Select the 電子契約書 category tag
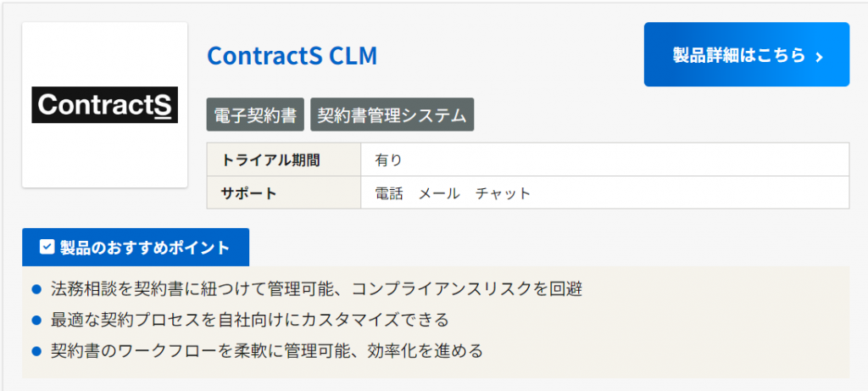 point(255,115)
